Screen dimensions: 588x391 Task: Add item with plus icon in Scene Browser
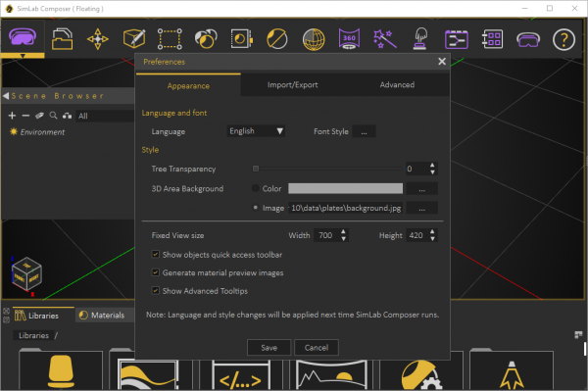[12, 116]
